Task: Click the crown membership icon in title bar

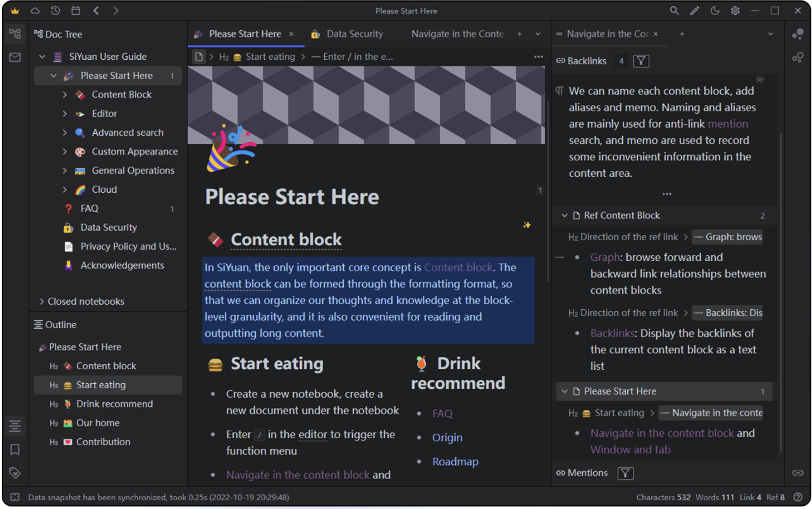Action: (x=15, y=11)
